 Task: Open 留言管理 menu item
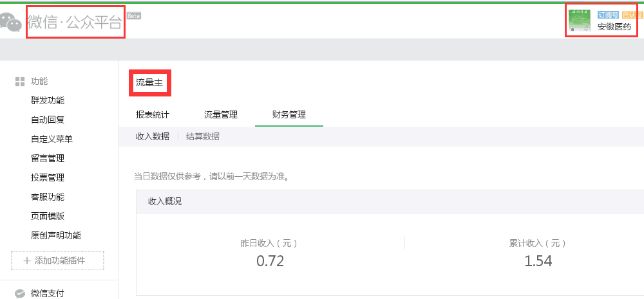tap(48, 158)
